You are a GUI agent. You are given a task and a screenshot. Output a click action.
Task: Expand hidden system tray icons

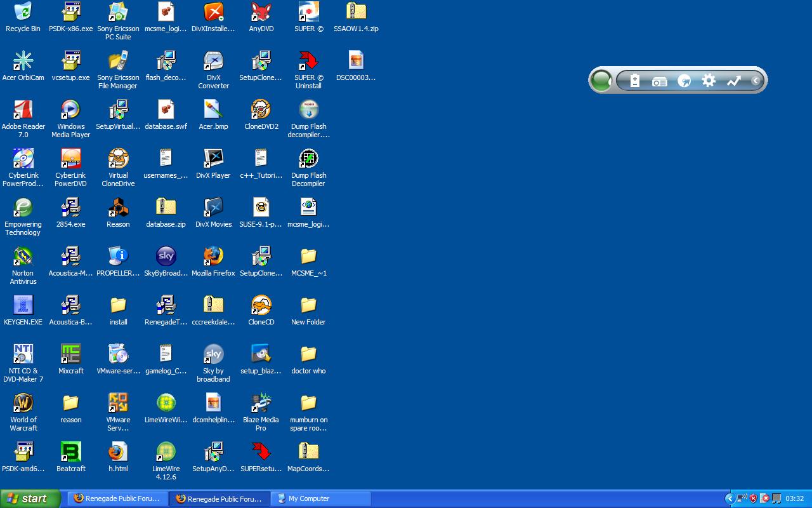click(730, 498)
